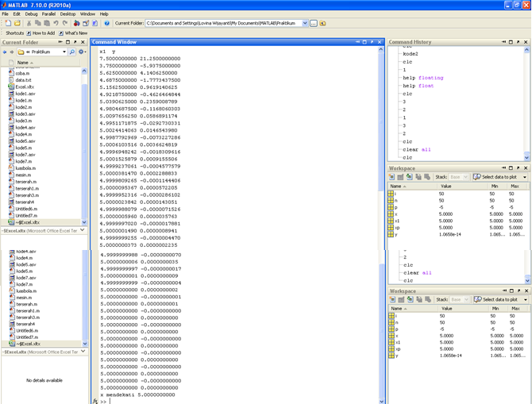Viewport: 532px width, 404px height.
Task: Expand the Current Folder path dropdown
Action: (x=305, y=23)
